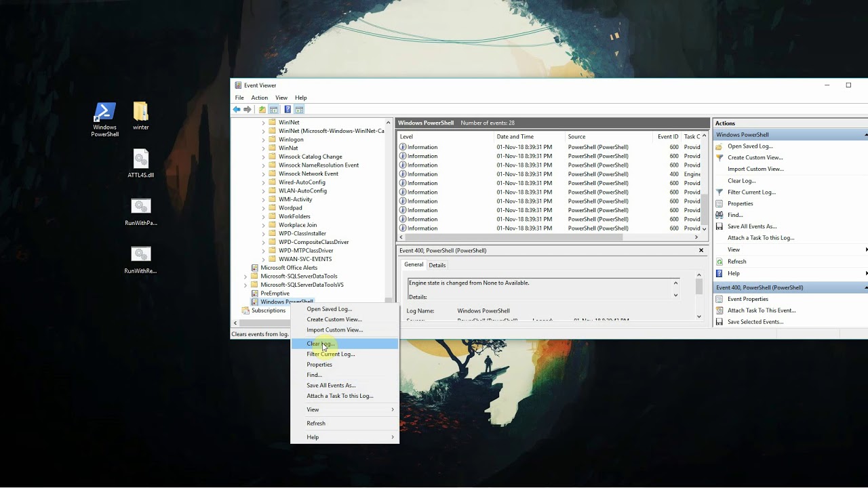Click the Up one level folder toolbar icon
This screenshot has width=868, height=488.
262,109
